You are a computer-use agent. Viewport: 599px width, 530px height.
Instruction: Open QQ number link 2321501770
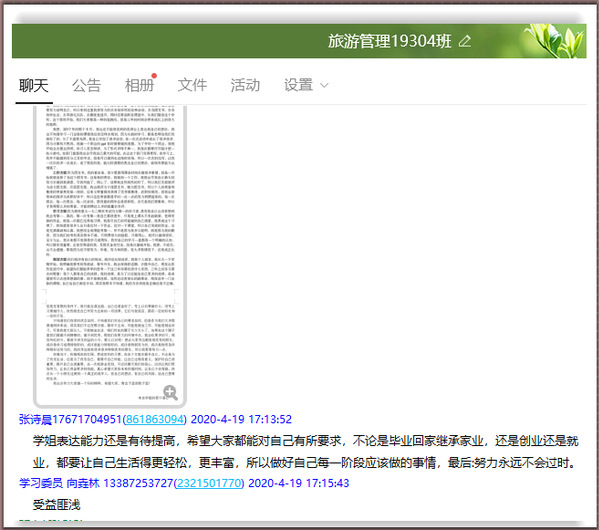point(209,483)
